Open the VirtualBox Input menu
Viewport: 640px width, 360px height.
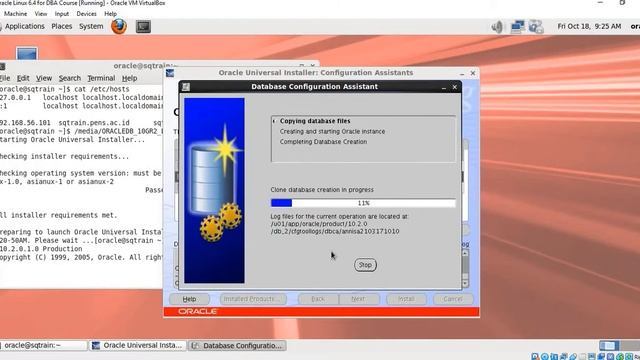(62, 13)
